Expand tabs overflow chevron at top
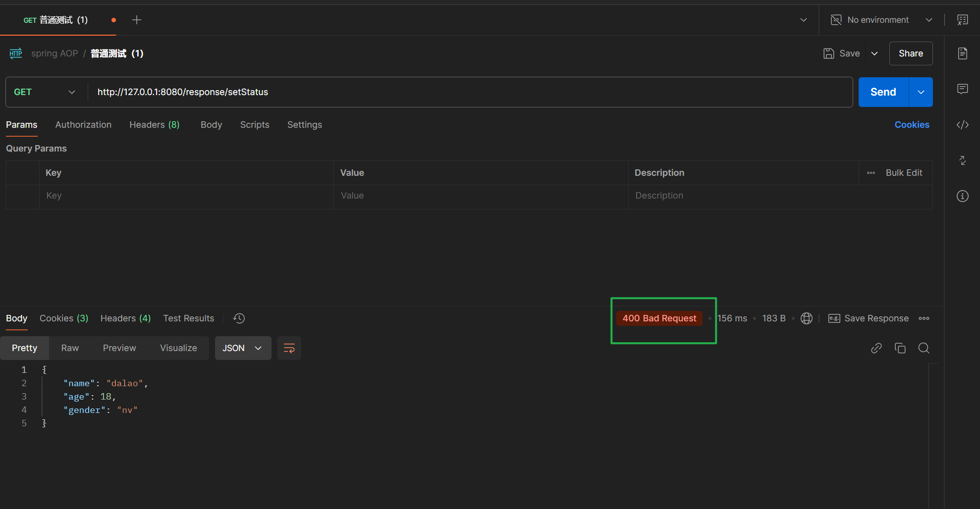 pyautogui.click(x=804, y=20)
